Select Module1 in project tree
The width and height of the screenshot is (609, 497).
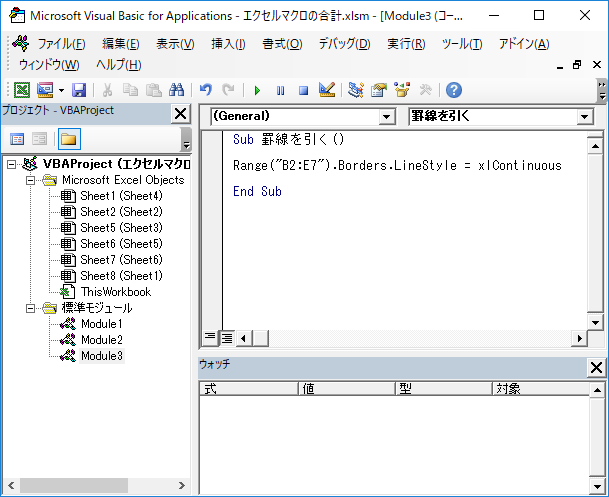101,324
